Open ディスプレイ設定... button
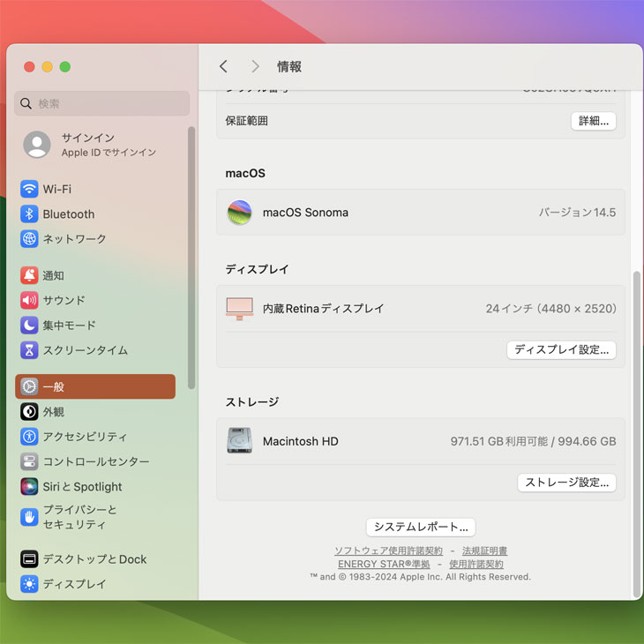The width and height of the screenshot is (644, 644). [x=561, y=350]
